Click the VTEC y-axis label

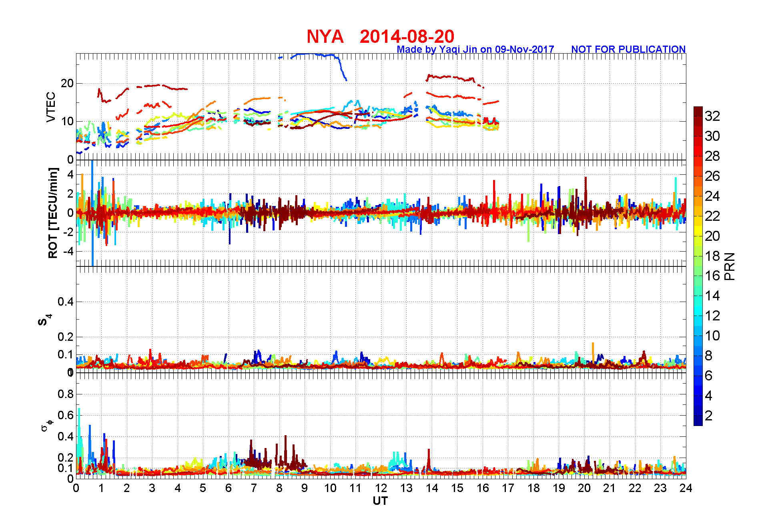[x=51, y=107]
